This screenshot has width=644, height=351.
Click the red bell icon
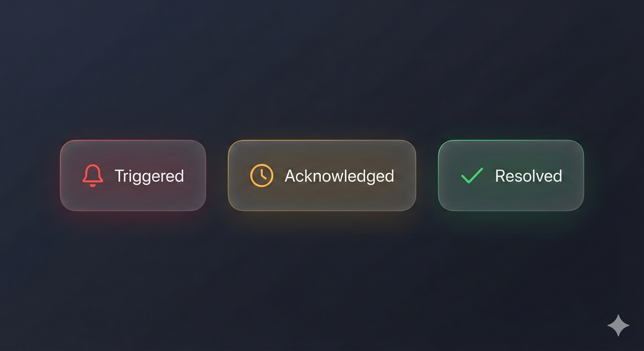93,176
